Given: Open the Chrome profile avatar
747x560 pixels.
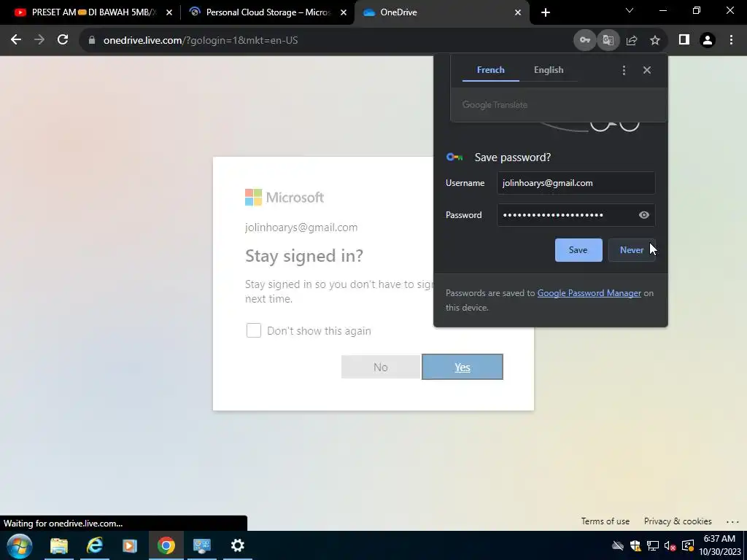Looking at the screenshot, I should [708, 41].
